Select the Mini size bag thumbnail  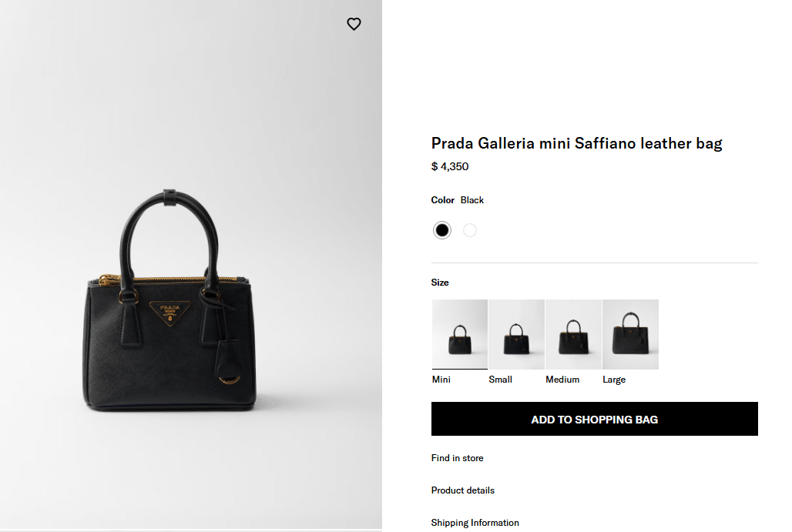coord(460,334)
